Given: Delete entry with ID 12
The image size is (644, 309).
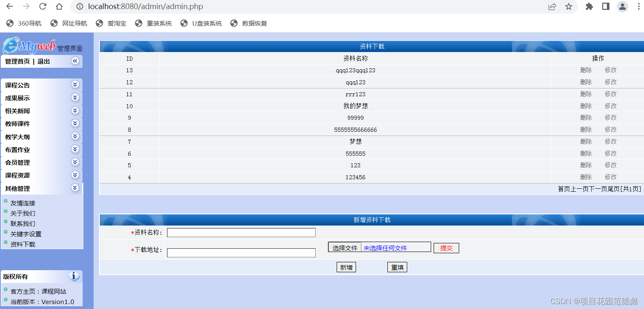Looking at the screenshot, I should pyautogui.click(x=586, y=82).
